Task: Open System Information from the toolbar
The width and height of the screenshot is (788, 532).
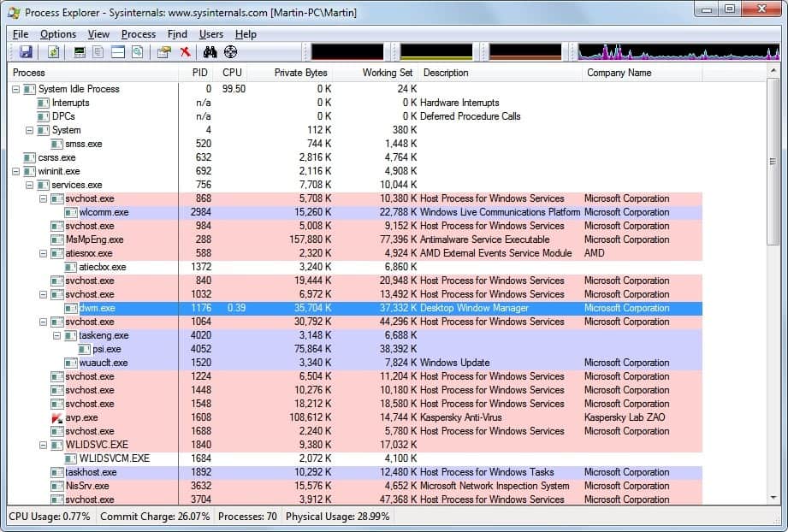Action: coord(79,51)
